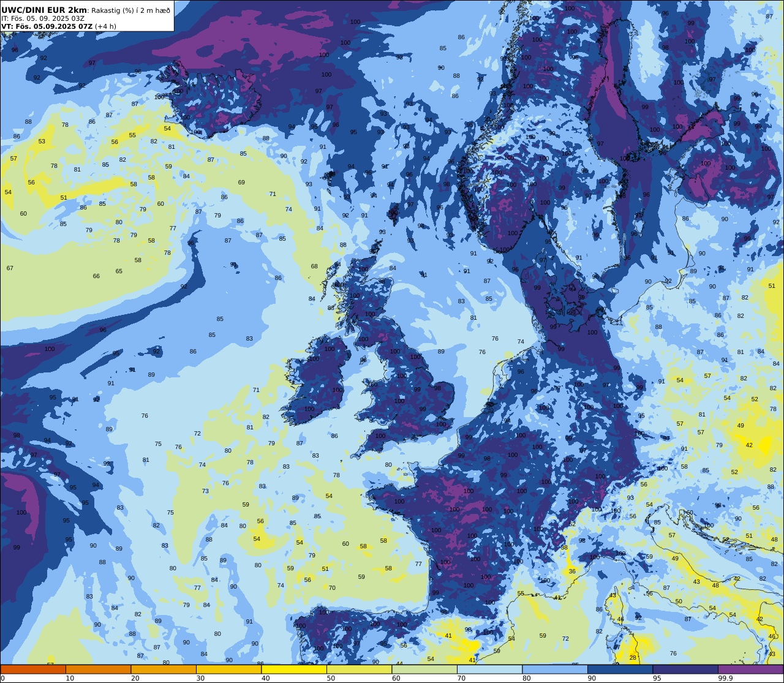Click the '99.9' tick label on the colorbar
The image size is (784, 683).
(726, 678)
